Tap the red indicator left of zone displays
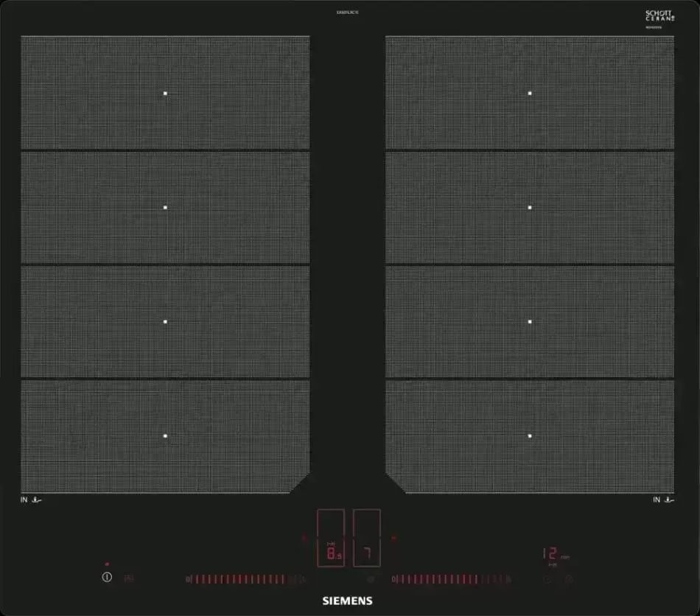Image resolution: width=700 pixels, height=616 pixels. 304,538
